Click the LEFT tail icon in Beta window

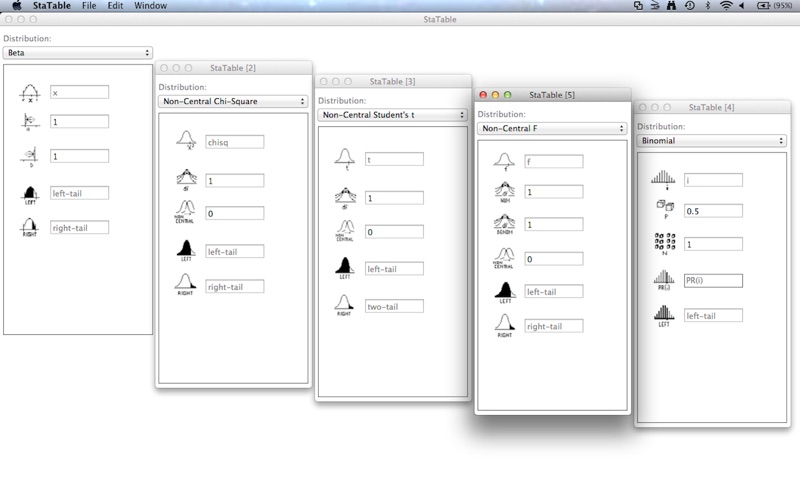(30, 195)
